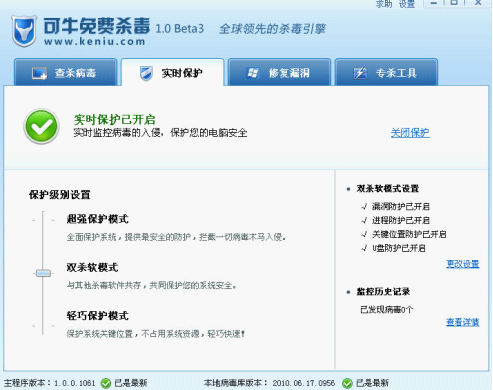Click the 关键位置防护已开启 check item

point(404,234)
